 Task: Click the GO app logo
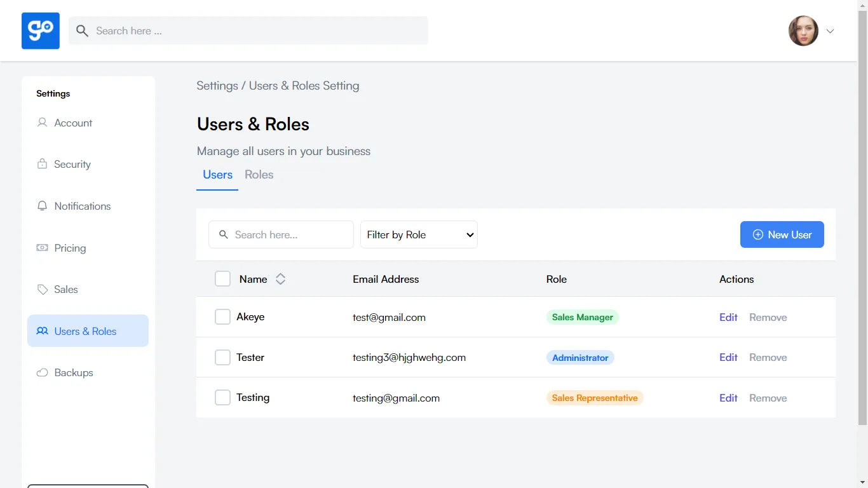tap(40, 30)
